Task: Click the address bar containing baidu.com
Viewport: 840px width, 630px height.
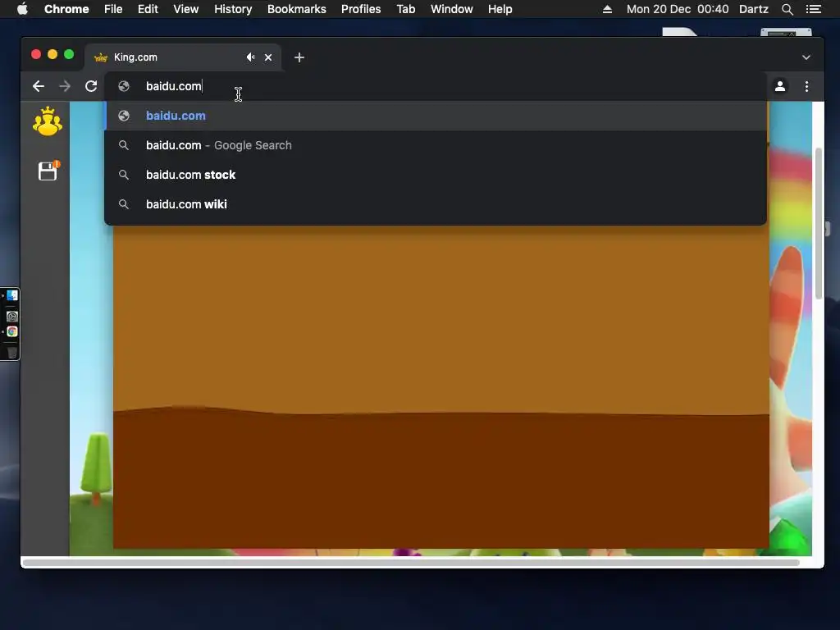Action: [x=436, y=86]
